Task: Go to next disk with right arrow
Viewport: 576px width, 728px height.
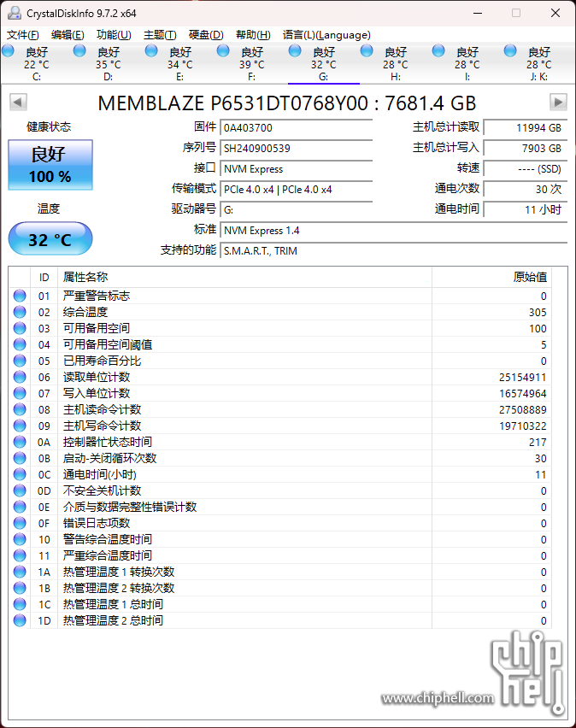Action: point(558,103)
